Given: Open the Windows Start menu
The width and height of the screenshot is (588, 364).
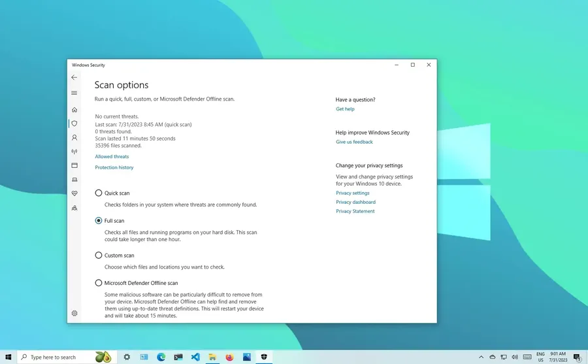Looking at the screenshot, I should pos(8,357).
